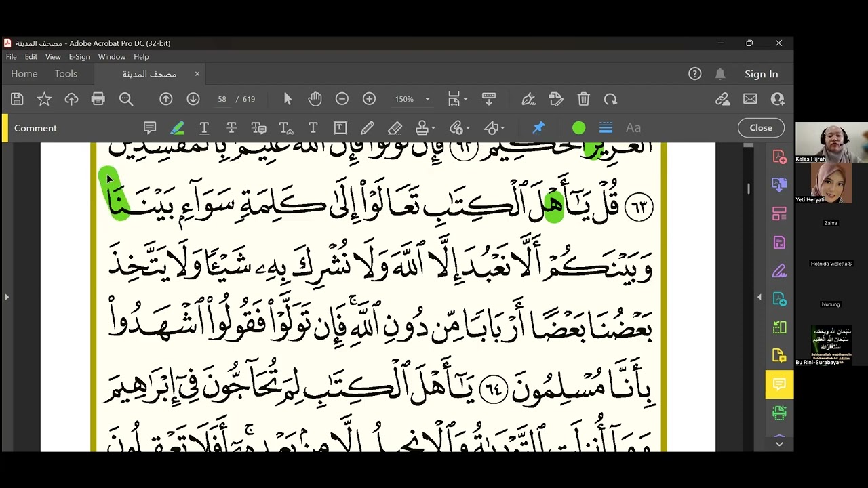868x488 pixels.
Task: Add a sticky note comment
Action: pyautogui.click(x=150, y=127)
